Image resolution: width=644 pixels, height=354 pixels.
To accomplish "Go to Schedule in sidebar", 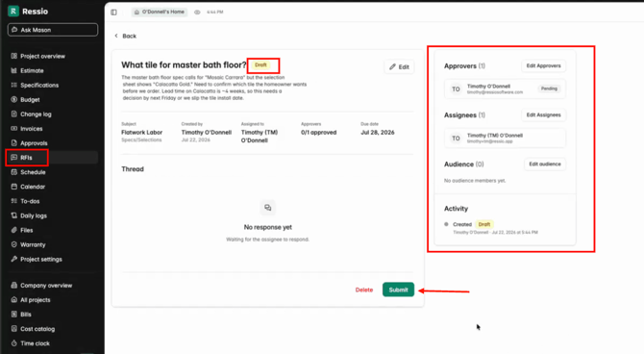I will click(x=33, y=172).
